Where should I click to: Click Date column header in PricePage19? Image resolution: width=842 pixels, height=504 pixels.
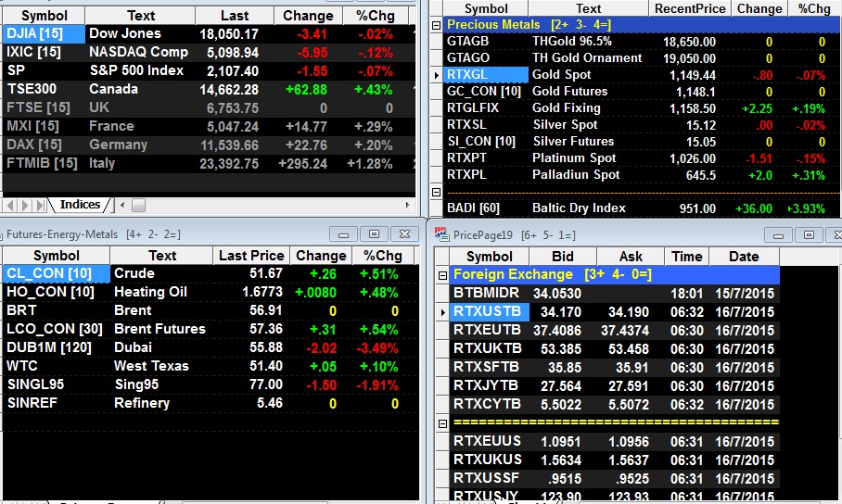[x=745, y=257]
